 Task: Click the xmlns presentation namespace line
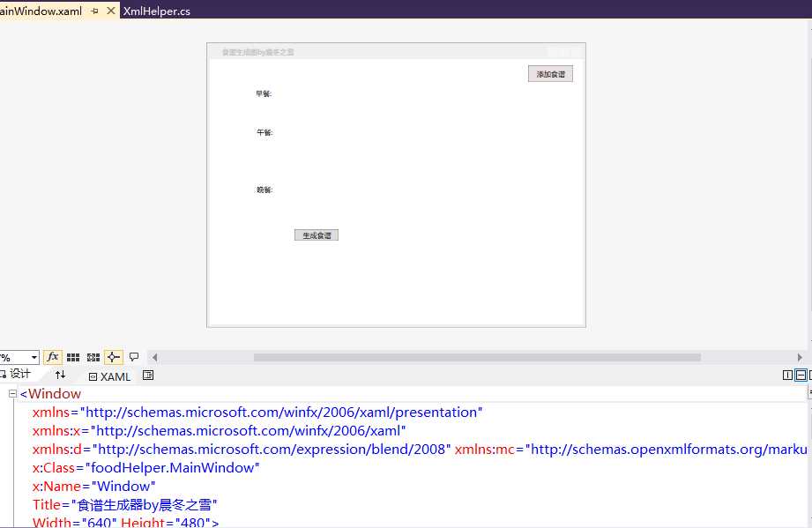[257, 413]
